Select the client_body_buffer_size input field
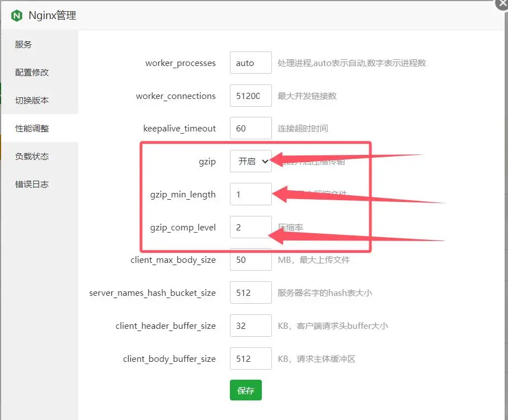The width and height of the screenshot is (508, 420). tap(251, 358)
